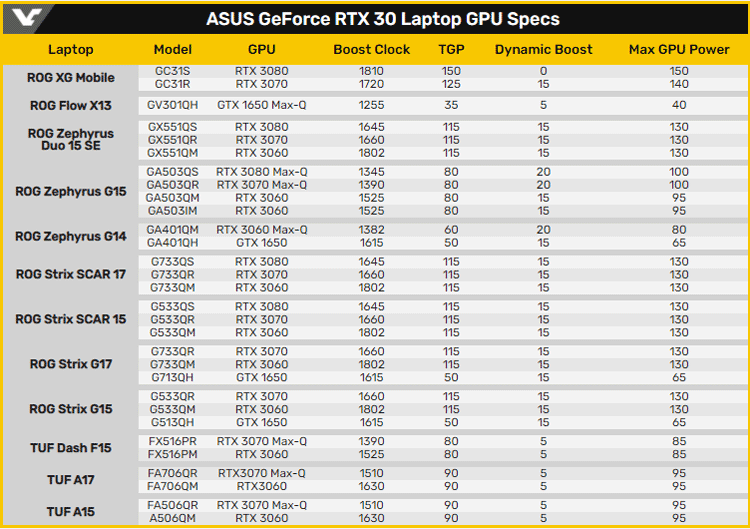The width and height of the screenshot is (750, 529).
Task: Click GPU cell 'RTX 3080 Max-Q'
Action: pos(262,172)
